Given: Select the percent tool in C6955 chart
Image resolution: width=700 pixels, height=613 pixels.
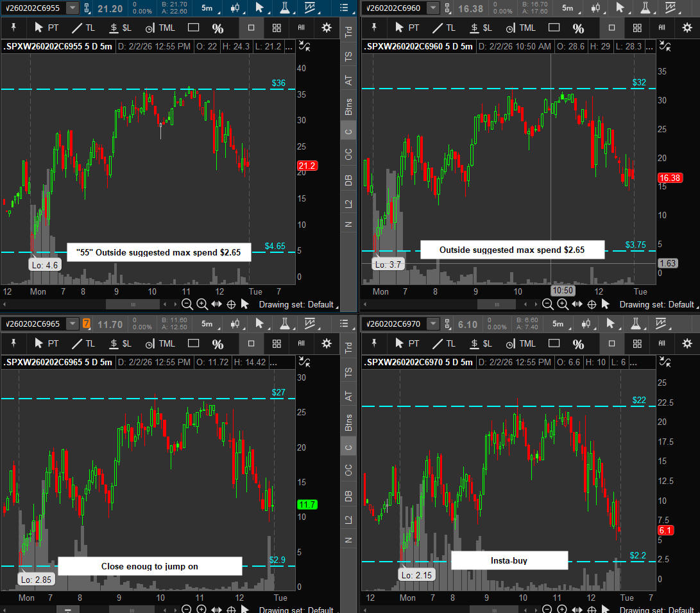Looking at the screenshot, I should [218, 28].
